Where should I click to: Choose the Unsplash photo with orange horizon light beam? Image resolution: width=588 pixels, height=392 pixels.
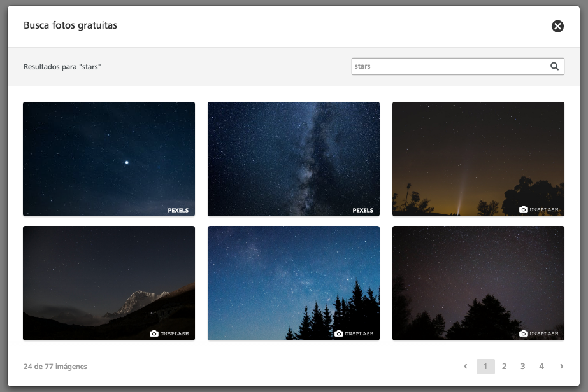tap(478, 159)
